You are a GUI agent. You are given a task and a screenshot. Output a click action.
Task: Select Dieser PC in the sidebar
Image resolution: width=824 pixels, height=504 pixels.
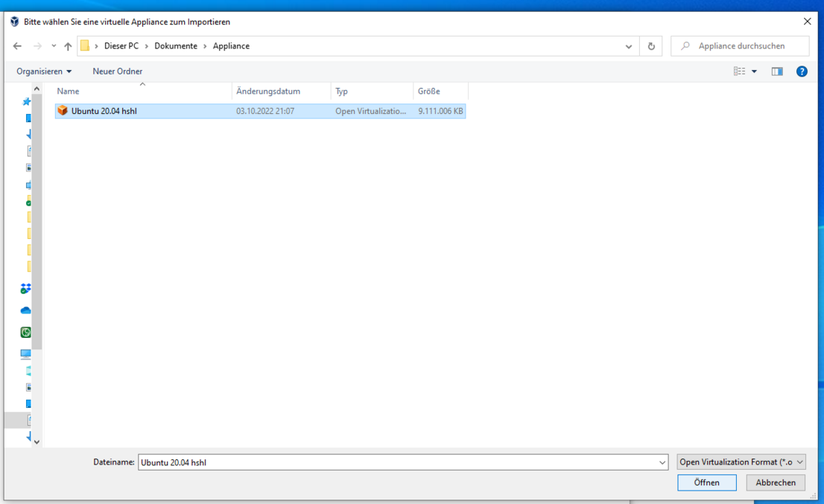coord(26,354)
